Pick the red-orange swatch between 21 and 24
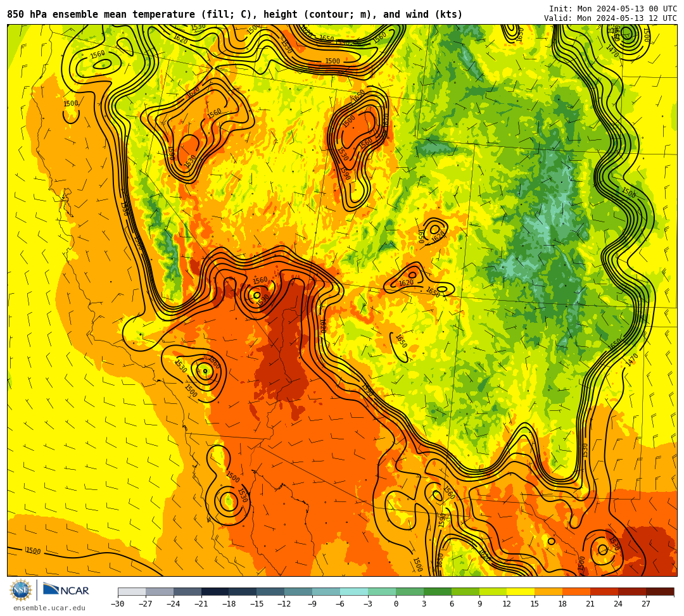 point(605,591)
